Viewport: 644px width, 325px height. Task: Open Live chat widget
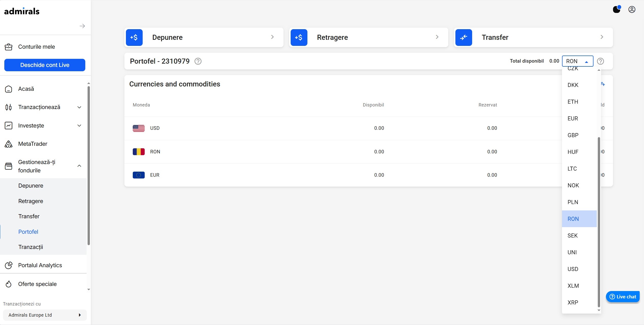tap(623, 297)
